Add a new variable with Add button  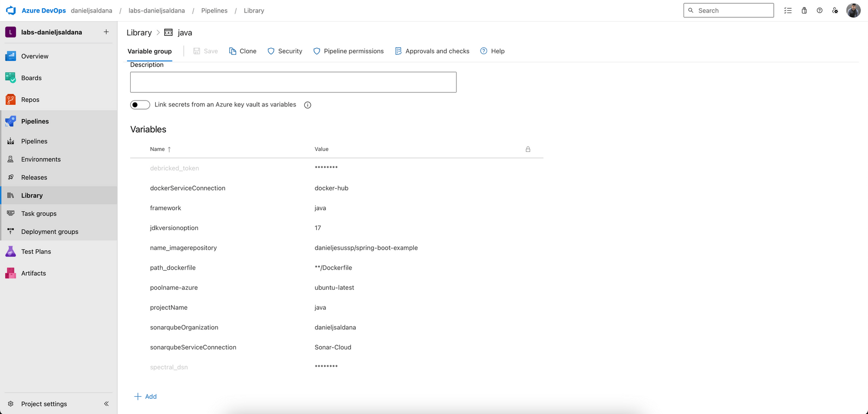coord(145,397)
